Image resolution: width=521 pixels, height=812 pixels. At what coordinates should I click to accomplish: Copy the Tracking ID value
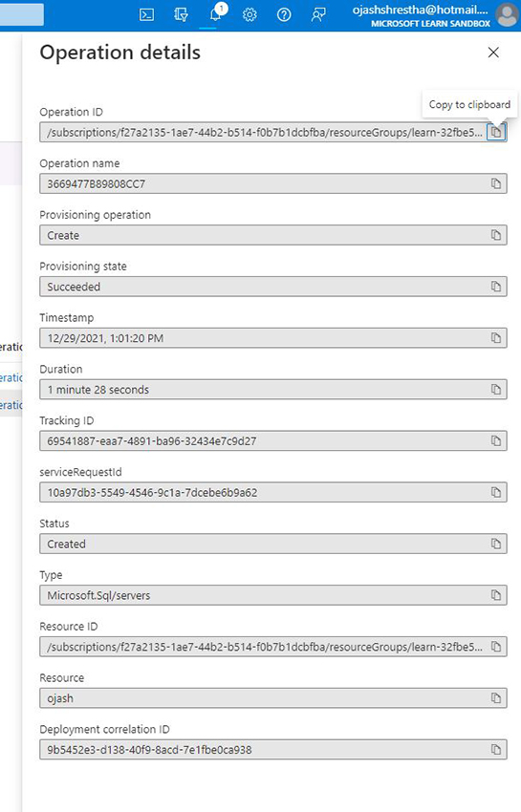(x=496, y=440)
